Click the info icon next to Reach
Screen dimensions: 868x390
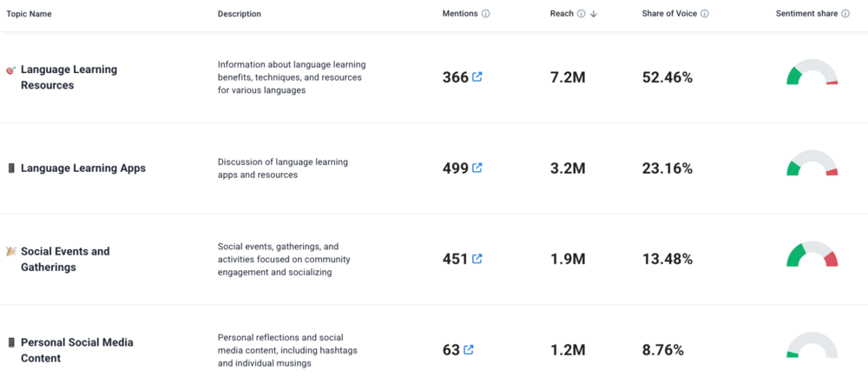pyautogui.click(x=581, y=14)
